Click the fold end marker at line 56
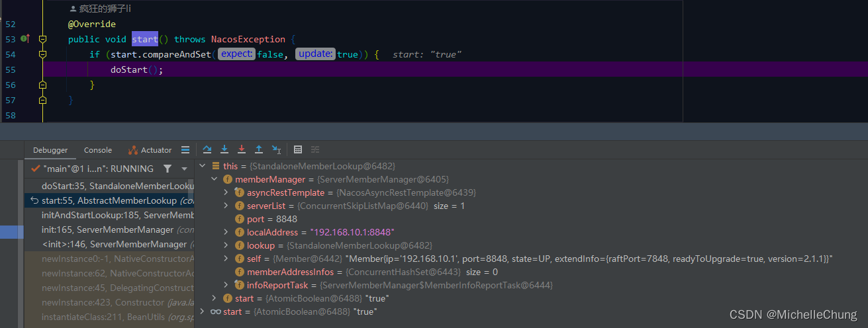Viewport: 868px width, 328px height. coord(42,85)
